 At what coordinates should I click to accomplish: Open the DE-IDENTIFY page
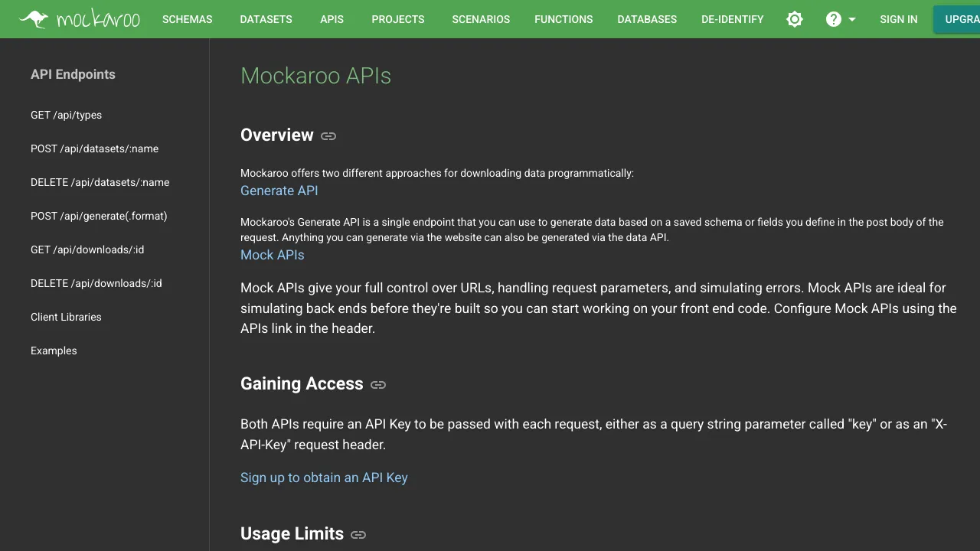[733, 19]
